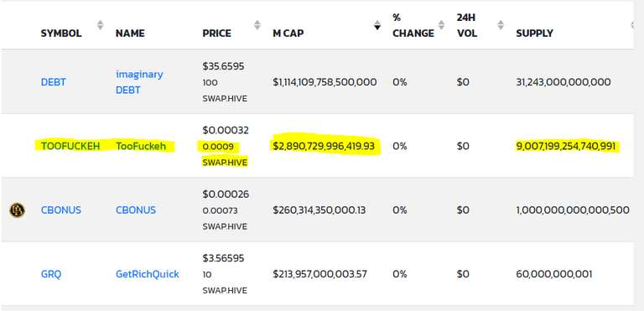Sort table by 24H VOL column arrows
Image resolution: width=644 pixels, height=311 pixels.
[x=501, y=24]
